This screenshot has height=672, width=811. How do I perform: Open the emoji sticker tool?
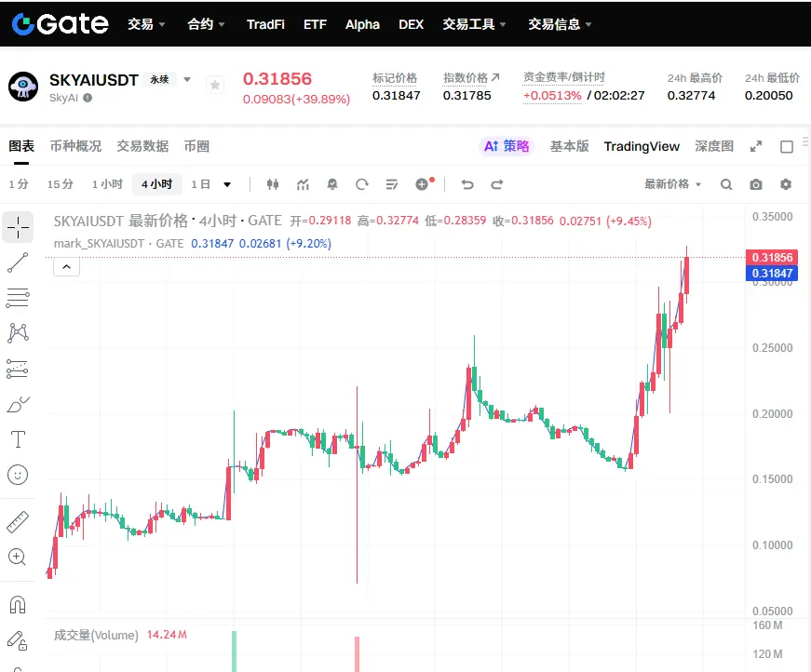click(x=18, y=475)
